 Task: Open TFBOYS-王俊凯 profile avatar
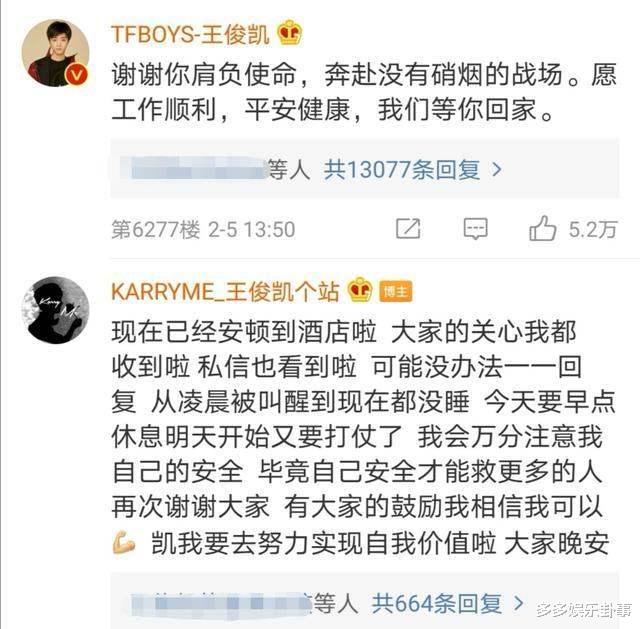tap(55, 53)
